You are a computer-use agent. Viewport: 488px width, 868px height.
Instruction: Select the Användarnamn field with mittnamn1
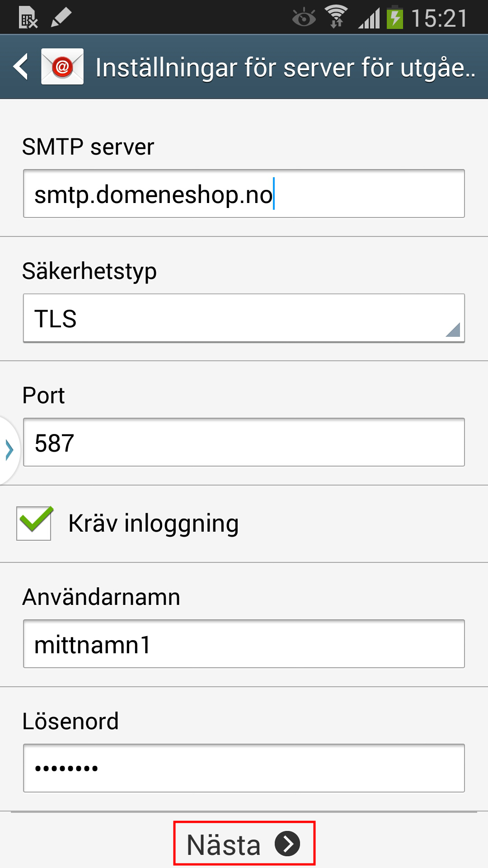click(244, 644)
